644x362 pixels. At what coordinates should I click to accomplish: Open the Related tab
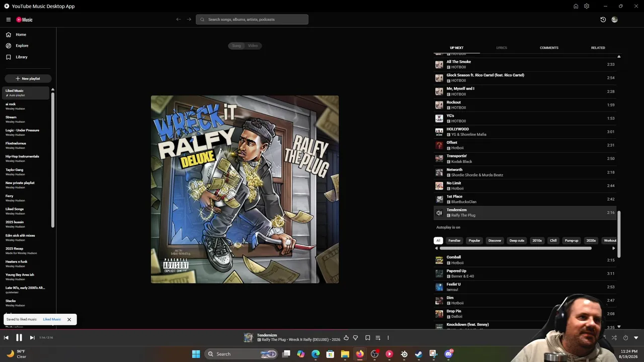598,48
